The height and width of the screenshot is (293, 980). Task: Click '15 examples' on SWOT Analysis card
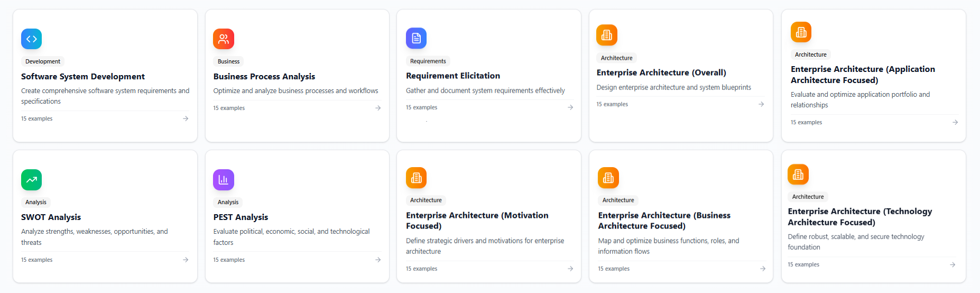(x=37, y=260)
